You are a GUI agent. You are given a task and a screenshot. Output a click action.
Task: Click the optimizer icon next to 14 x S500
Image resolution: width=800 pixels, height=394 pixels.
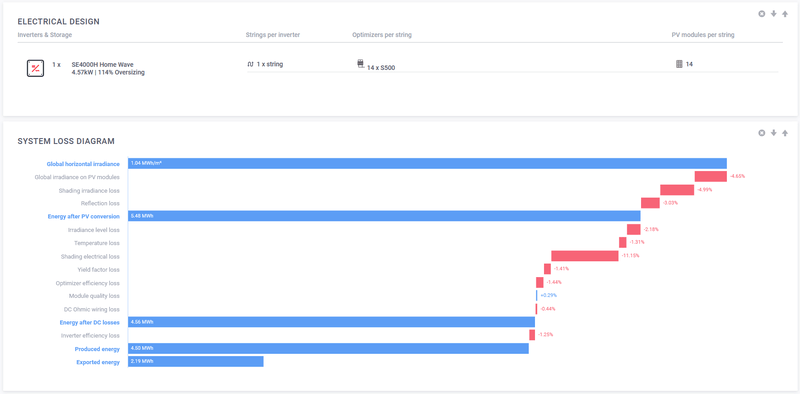tap(360, 64)
